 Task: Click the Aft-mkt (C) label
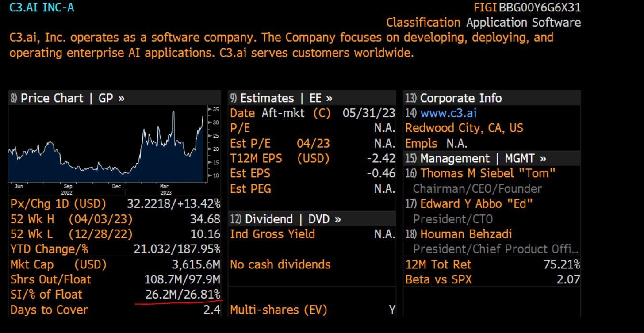[x=296, y=113]
